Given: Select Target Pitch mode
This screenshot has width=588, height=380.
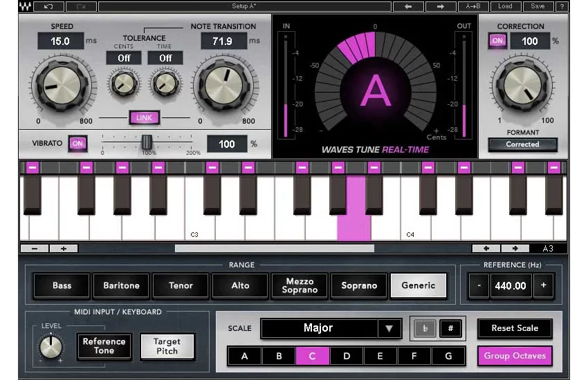Looking at the screenshot, I should pyautogui.click(x=167, y=346).
